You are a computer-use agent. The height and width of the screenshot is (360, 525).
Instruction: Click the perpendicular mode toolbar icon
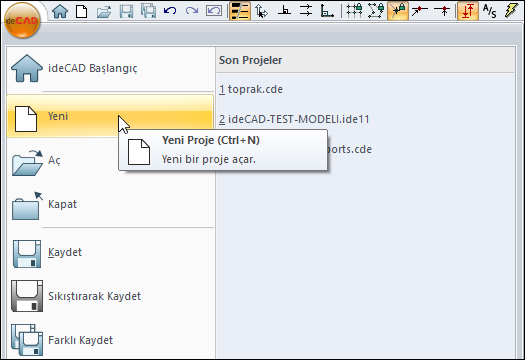click(x=284, y=11)
